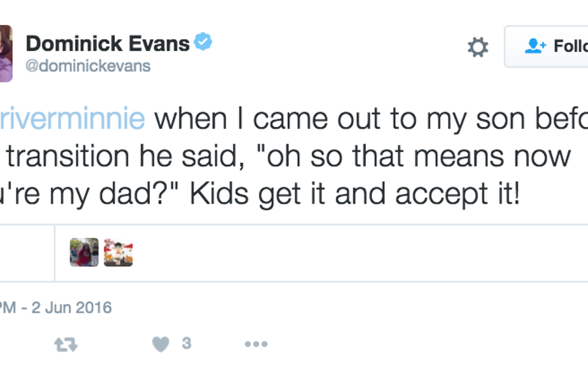588x390 pixels.
Task: Open Dominick Evans' profile picture
Action: [6, 54]
